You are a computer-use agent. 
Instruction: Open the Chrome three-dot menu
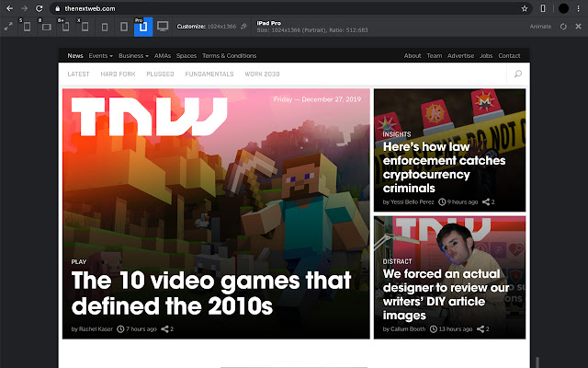pos(578,8)
